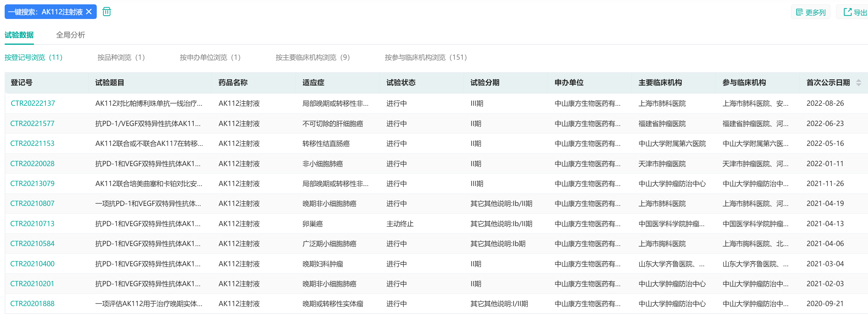Click the date 2021-03-04

click(x=825, y=264)
